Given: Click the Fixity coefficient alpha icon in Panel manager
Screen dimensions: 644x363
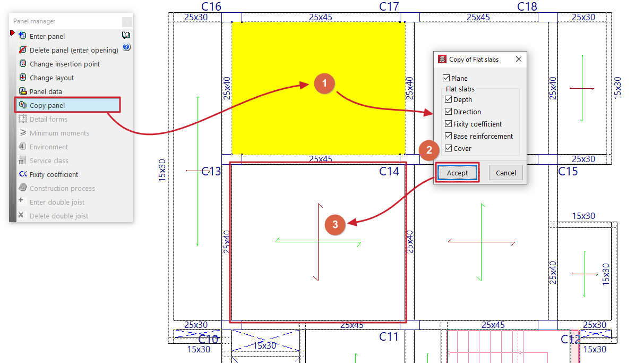Looking at the screenshot, I should point(22,174).
